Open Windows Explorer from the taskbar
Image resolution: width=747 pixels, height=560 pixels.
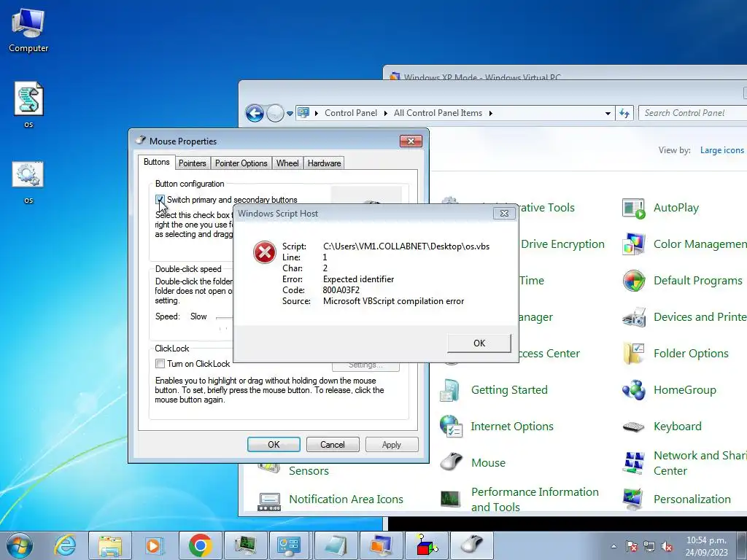(110, 545)
